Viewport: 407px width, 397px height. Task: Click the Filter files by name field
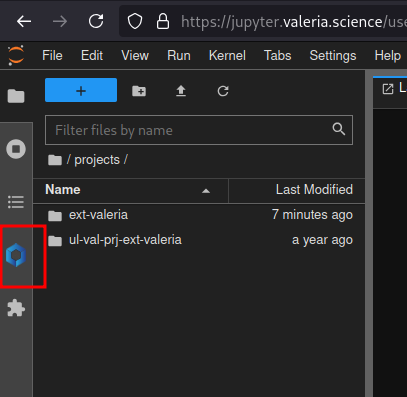tap(199, 130)
